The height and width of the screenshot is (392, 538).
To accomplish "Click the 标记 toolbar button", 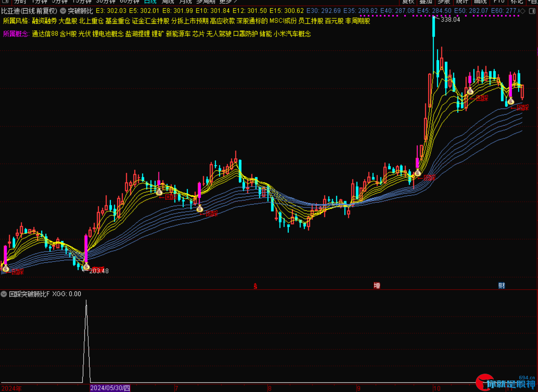I will (517, 2).
